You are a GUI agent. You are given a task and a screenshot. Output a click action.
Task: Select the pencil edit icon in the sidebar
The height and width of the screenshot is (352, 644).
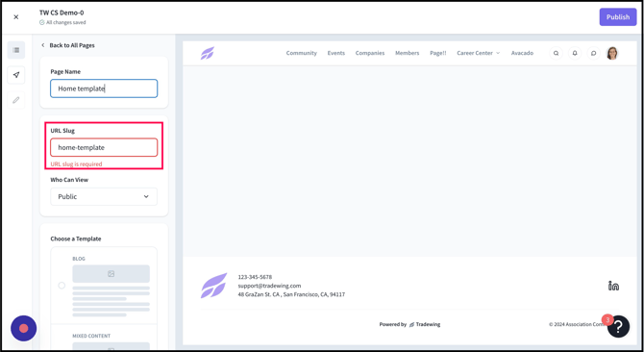pos(16,100)
